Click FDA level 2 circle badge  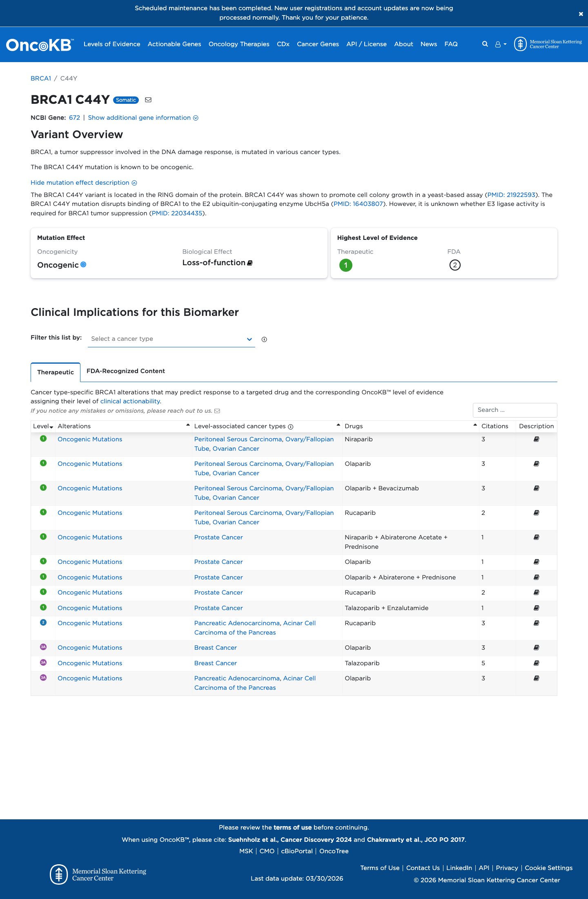455,265
